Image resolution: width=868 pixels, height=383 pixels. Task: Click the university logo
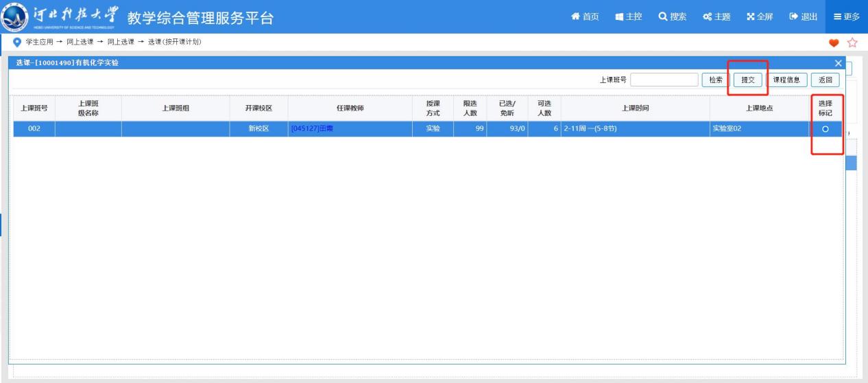coord(15,16)
